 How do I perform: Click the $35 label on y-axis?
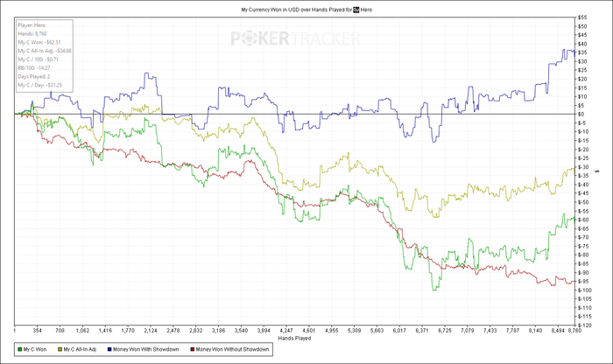581,52
